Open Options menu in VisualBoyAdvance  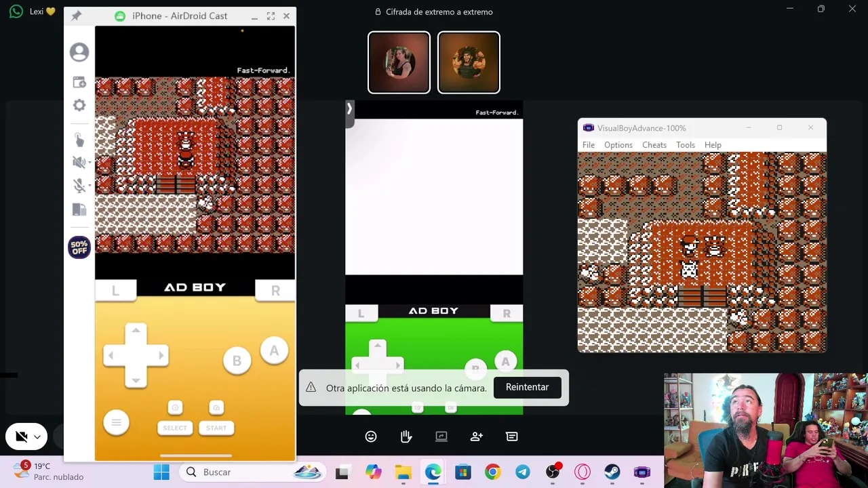point(618,145)
